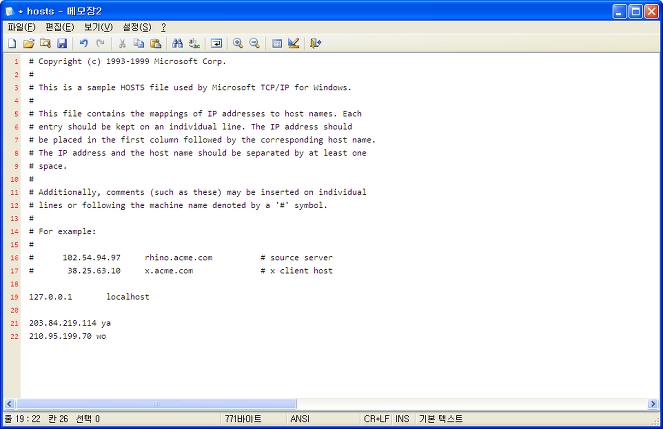Screen dimensions: 663x429
Task: Minimize the Notepad2 window
Action: point(619,11)
